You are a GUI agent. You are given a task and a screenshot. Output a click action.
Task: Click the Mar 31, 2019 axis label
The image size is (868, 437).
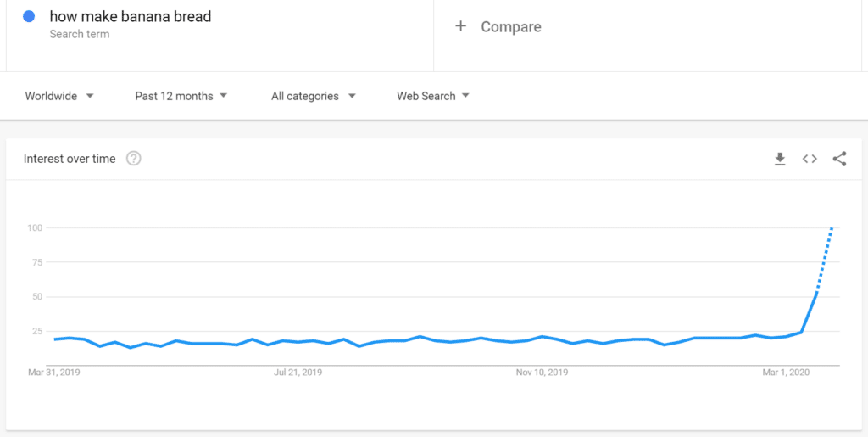pyautogui.click(x=54, y=373)
